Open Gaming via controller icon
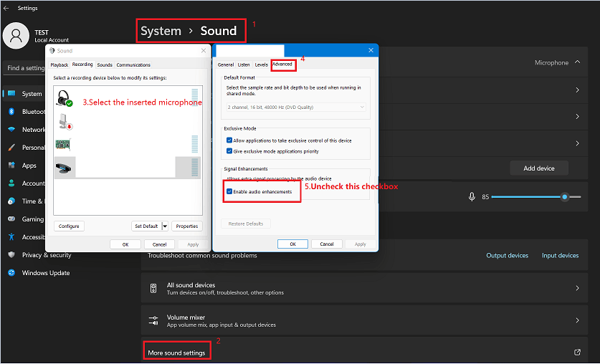600x364 pixels. 11,219
